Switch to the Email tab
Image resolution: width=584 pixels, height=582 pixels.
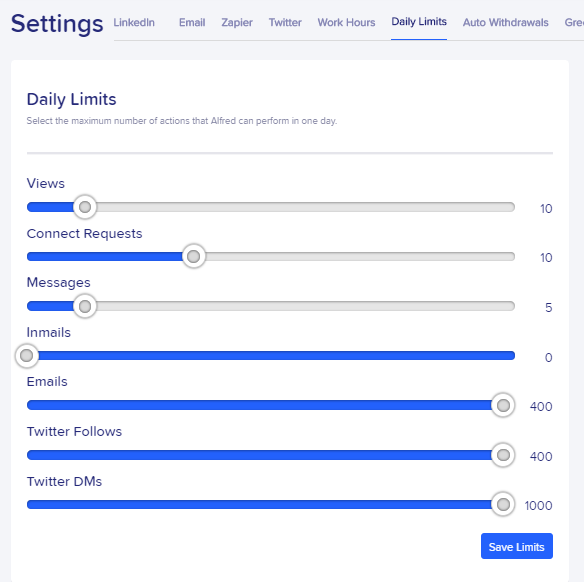coord(192,22)
